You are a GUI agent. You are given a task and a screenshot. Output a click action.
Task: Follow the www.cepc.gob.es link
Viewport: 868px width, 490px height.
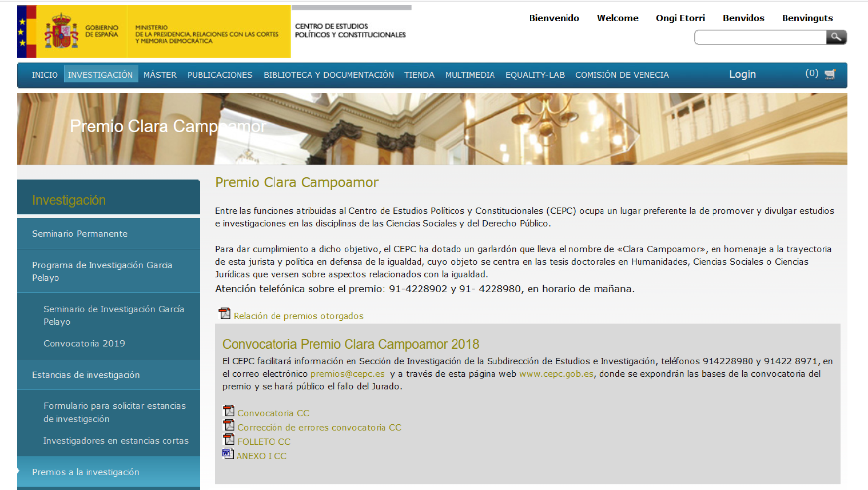[x=556, y=374]
